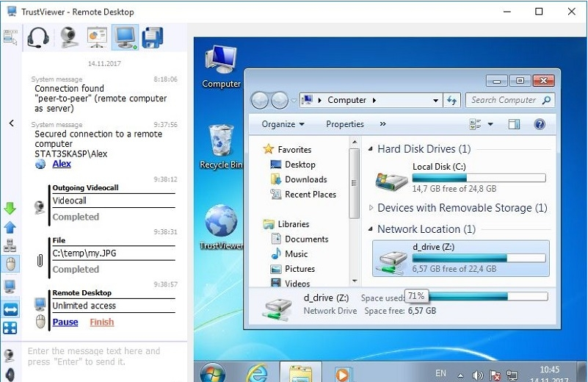Viewport: 588px width, 382px height.
Task: Click the fullscreen icon in sidebar
Action: 10,328
